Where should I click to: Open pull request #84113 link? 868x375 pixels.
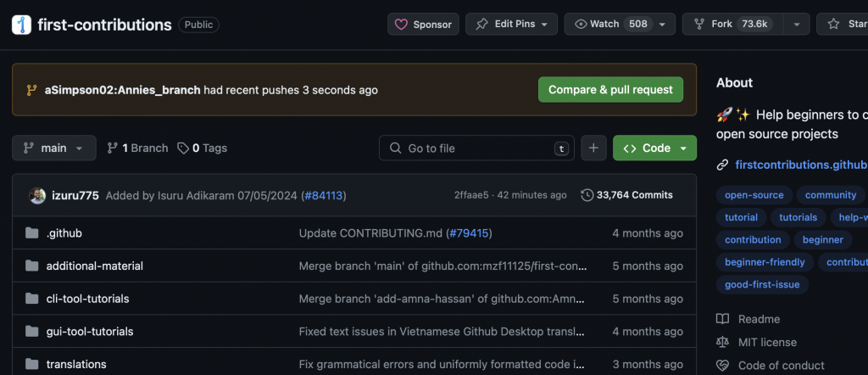(x=324, y=195)
